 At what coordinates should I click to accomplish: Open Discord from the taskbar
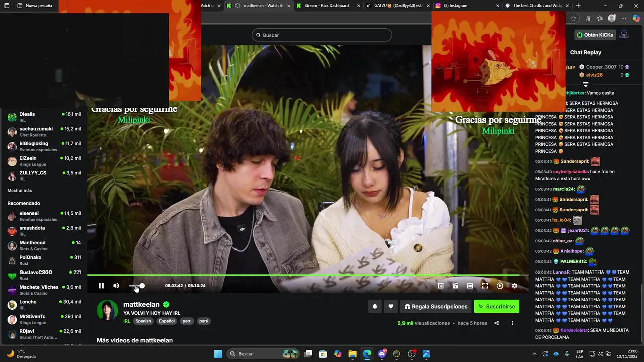(x=382, y=354)
